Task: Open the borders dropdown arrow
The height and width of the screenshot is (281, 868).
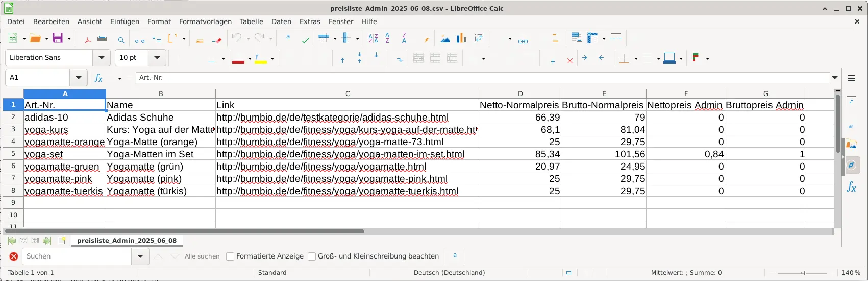Action: pos(636,59)
